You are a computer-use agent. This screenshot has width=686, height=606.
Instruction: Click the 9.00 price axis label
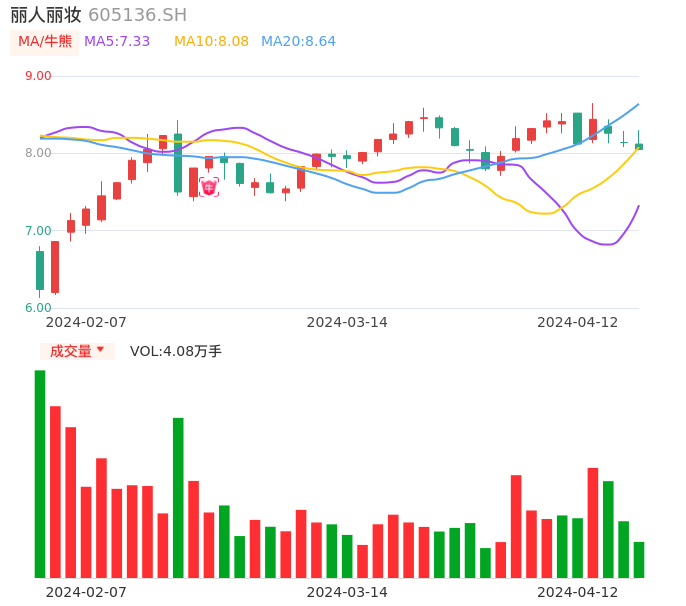tap(38, 76)
